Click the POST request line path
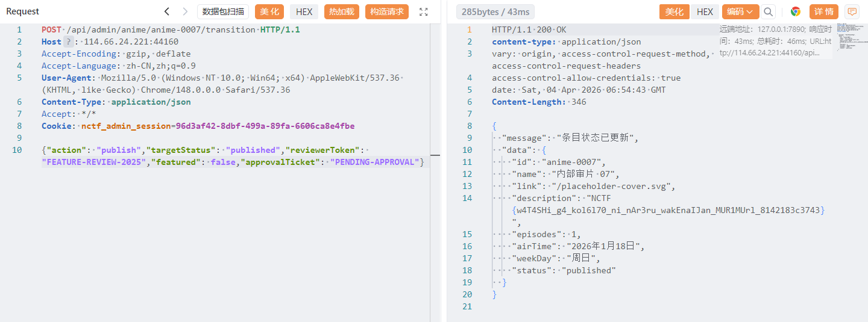This screenshot has height=322, width=868. point(161,29)
